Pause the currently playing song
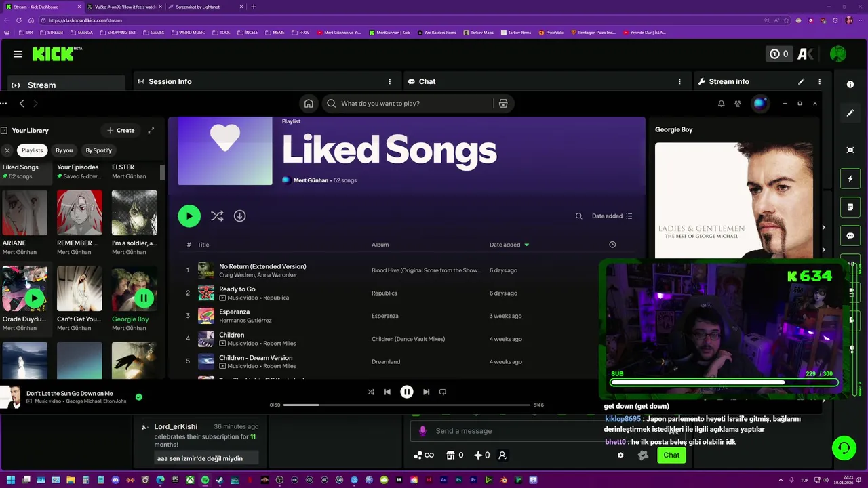Screen dimensions: 868x488 pyautogui.click(x=407, y=392)
